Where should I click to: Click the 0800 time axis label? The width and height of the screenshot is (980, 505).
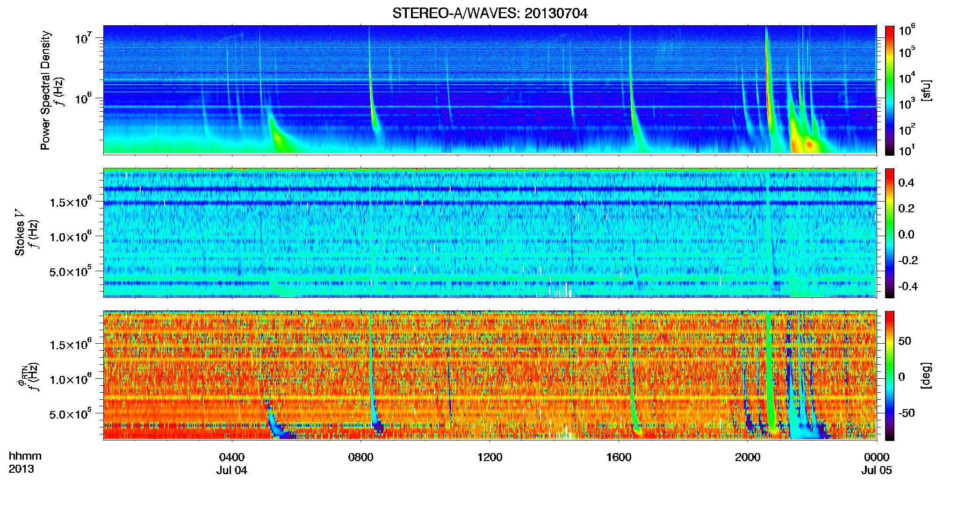(x=361, y=457)
